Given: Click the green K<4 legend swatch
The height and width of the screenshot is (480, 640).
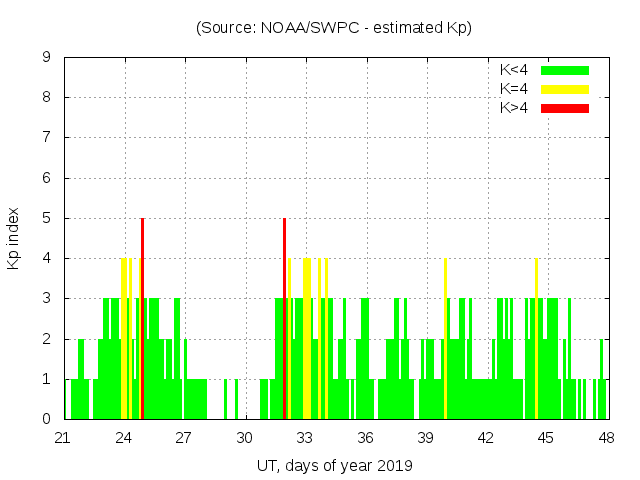Looking at the screenshot, I should (x=565, y=70).
